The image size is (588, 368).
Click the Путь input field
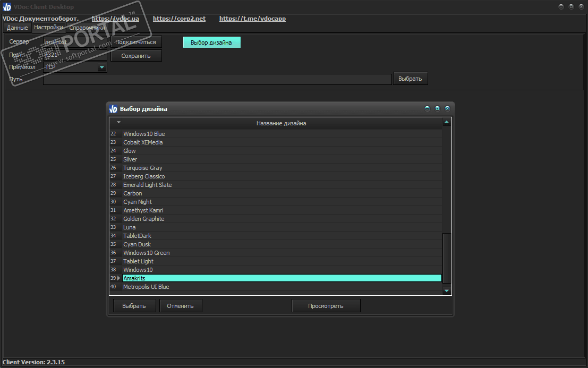click(217, 79)
